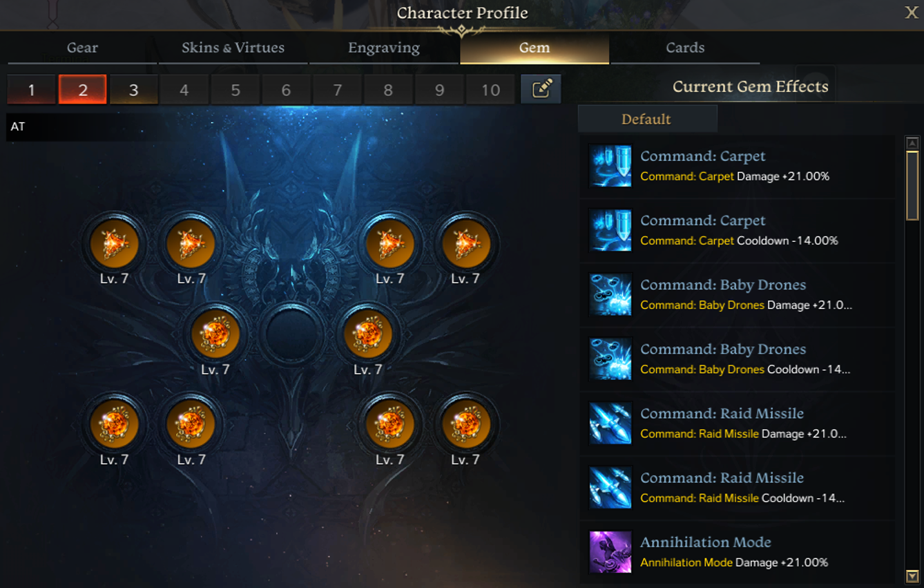Select the top-left Lv. 7 damage gem
Viewport: 924px width, 588px height.
(x=115, y=244)
